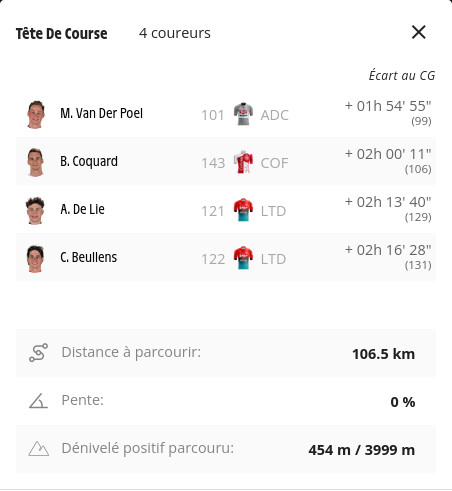The image size is (452, 491).
Task: Click the mountain icon beside Dénivelé positif
Action: pos(38,449)
